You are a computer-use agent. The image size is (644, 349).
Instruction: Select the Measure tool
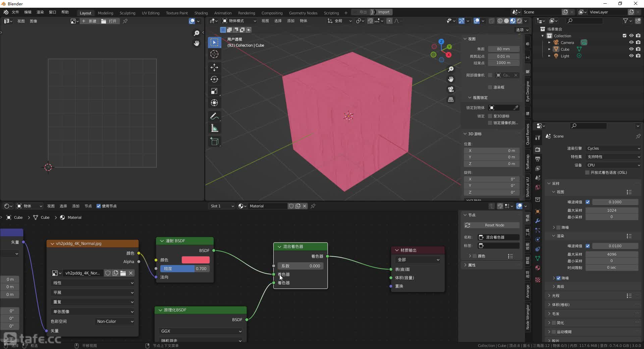click(214, 128)
